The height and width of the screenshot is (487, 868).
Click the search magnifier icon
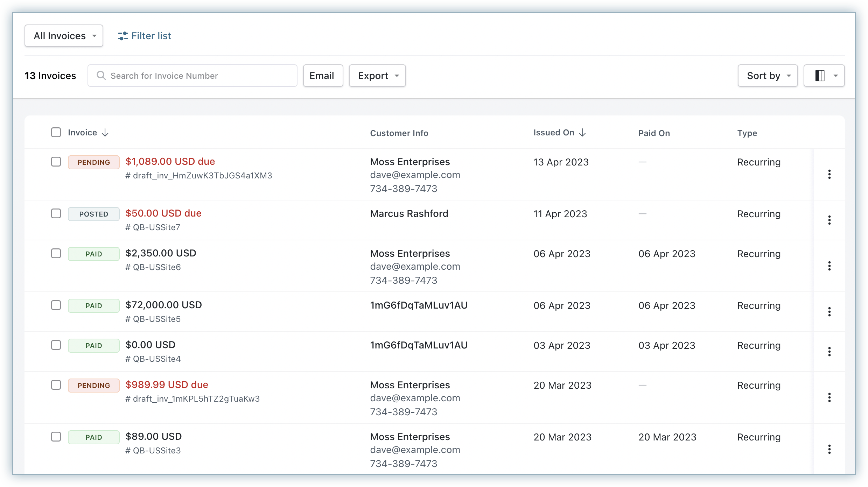[101, 76]
